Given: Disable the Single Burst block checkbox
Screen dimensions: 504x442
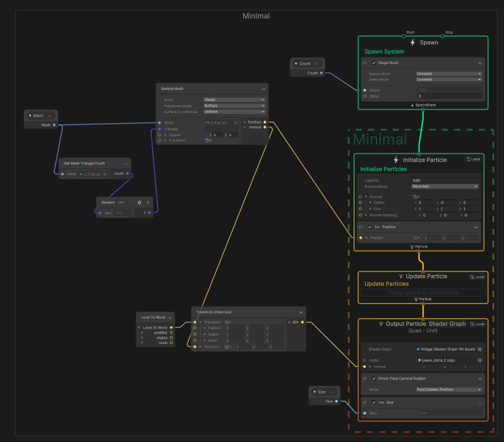Looking at the screenshot, I should tap(374, 63).
